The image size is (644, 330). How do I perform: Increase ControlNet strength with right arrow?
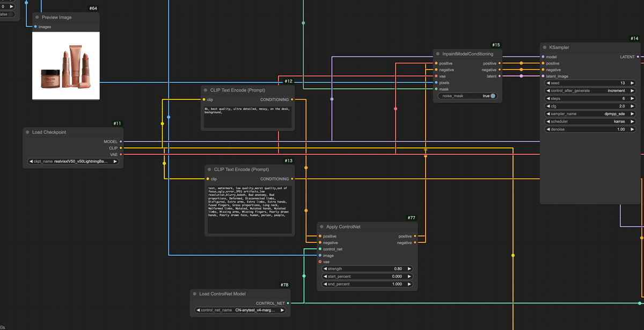coord(409,269)
